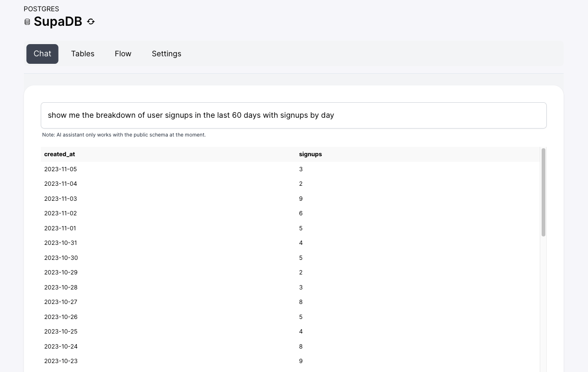Go to the Flow tab
This screenshot has height=372, width=588.
[x=123, y=54]
